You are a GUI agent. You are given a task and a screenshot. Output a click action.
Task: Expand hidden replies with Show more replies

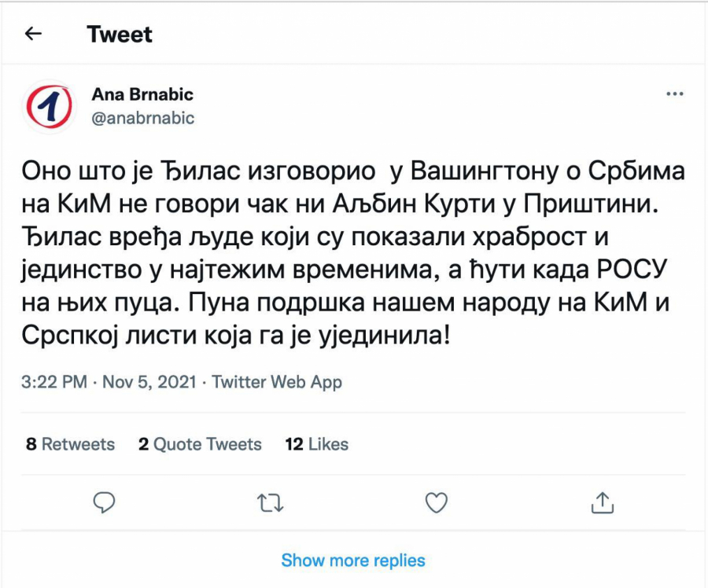352,560
